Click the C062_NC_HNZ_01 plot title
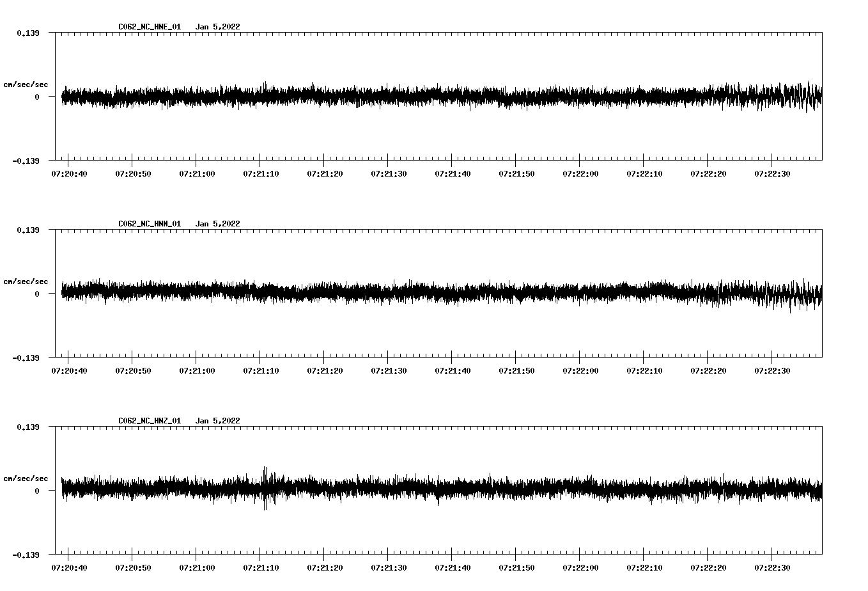The height and width of the screenshot is (591, 868). click(x=150, y=421)
